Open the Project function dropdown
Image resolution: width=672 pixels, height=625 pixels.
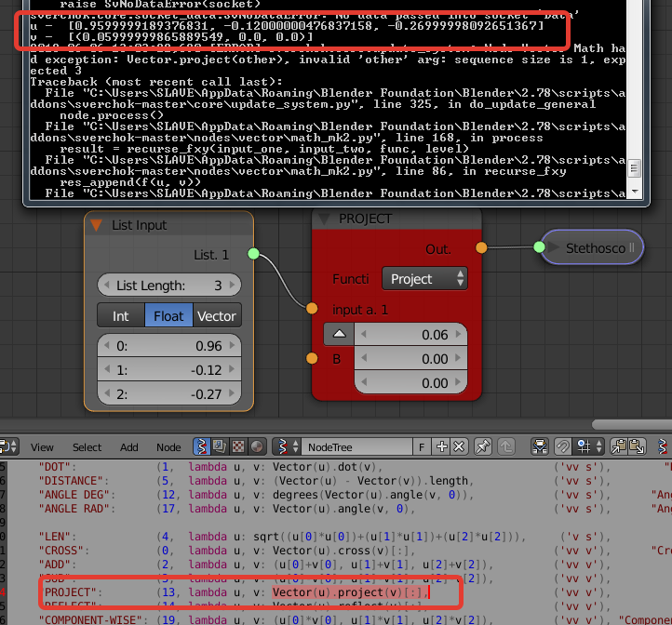424,279
